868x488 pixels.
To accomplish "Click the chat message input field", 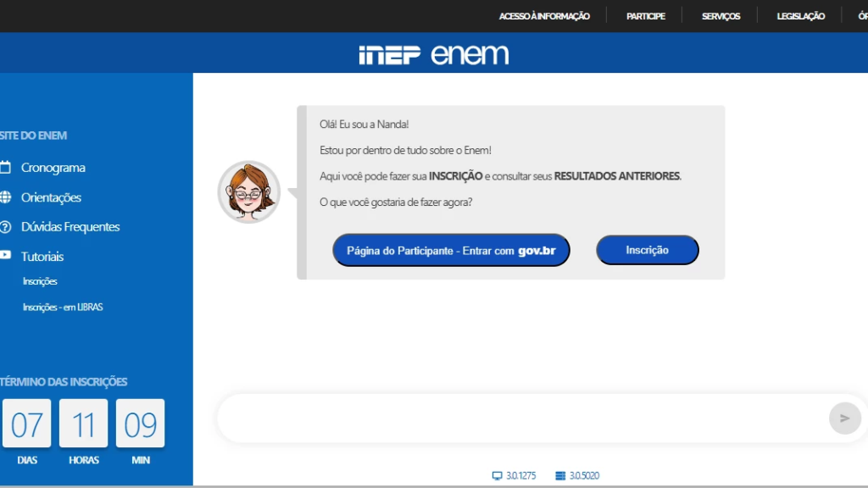I will tap(521, 419).
